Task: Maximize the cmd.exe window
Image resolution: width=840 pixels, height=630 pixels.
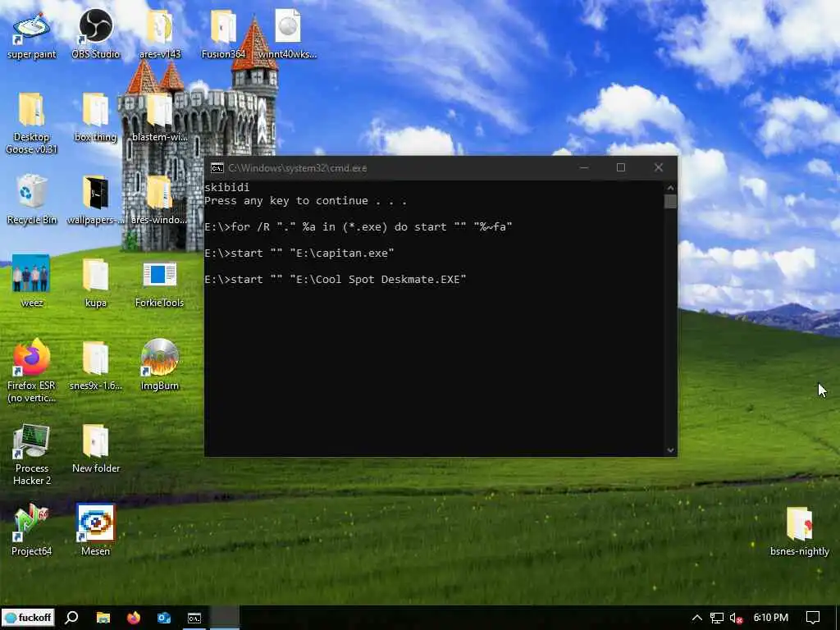Action: [x=620, y=167]
